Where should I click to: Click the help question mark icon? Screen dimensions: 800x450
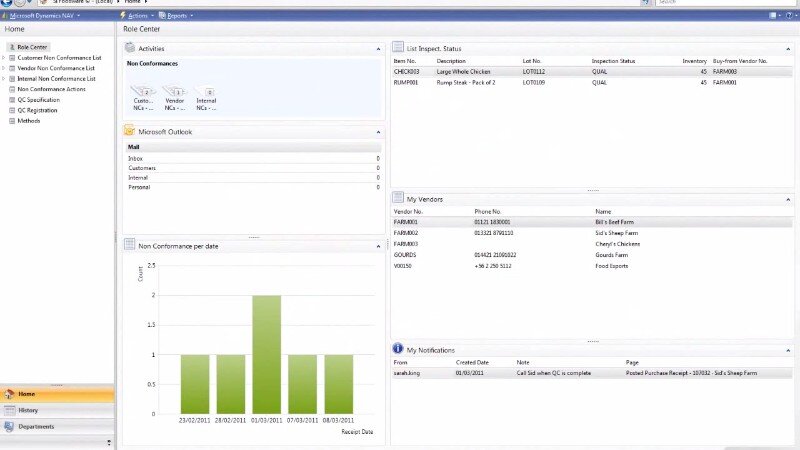pyautogui.click(x=790, y=16)
